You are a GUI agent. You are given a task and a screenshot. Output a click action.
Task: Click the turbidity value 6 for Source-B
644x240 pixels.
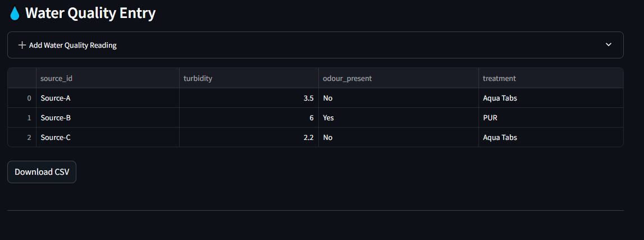(310, 118)
